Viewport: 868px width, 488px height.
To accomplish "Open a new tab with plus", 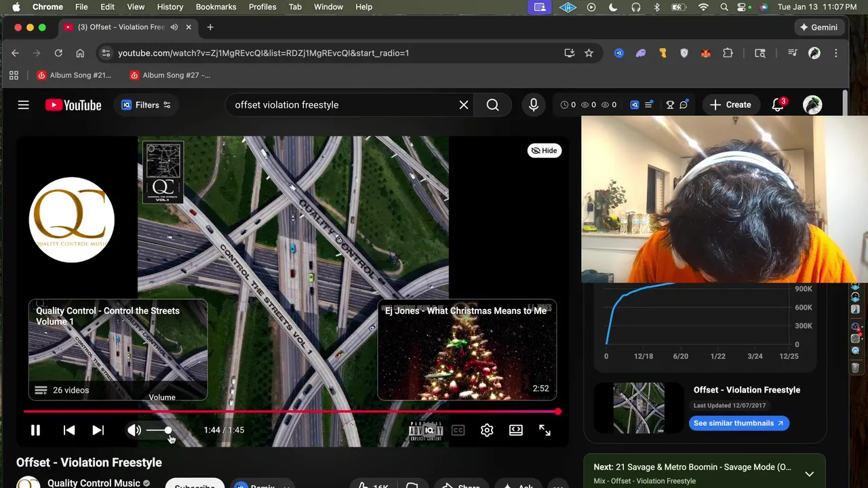I will pos(210,27).
